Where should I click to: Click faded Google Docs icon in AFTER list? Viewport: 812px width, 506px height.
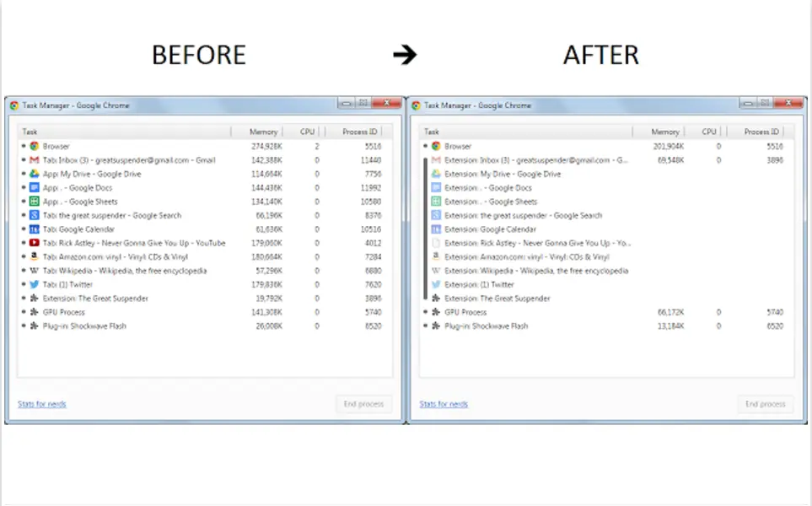coord(436,187)
